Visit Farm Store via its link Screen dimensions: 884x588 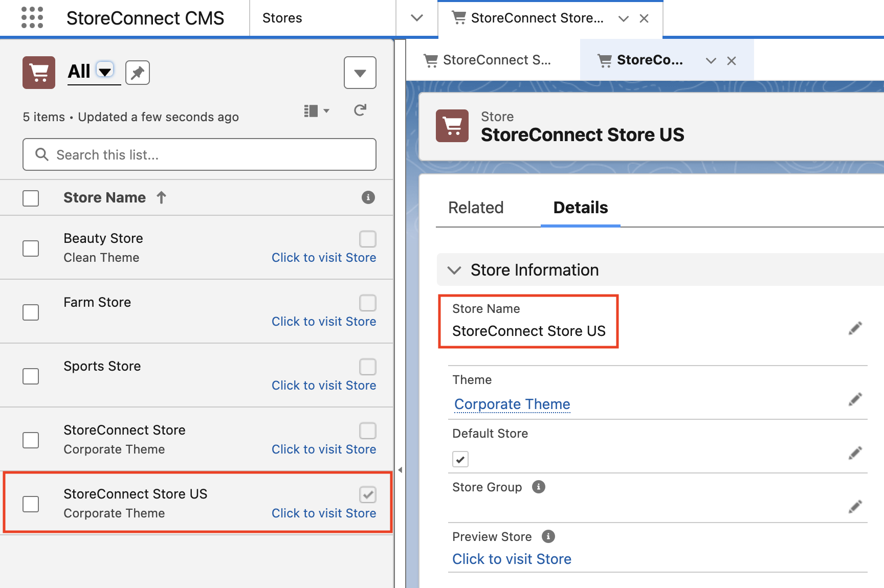324,322
